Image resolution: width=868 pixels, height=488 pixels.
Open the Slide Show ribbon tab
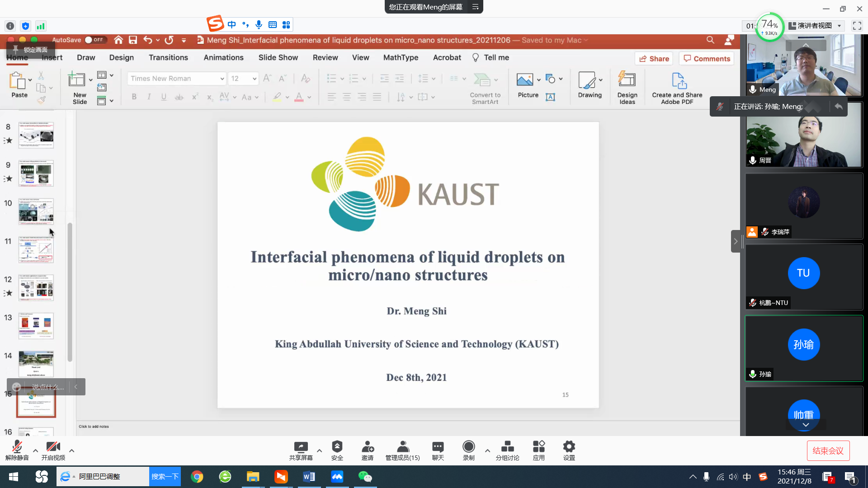pos(278,57)
